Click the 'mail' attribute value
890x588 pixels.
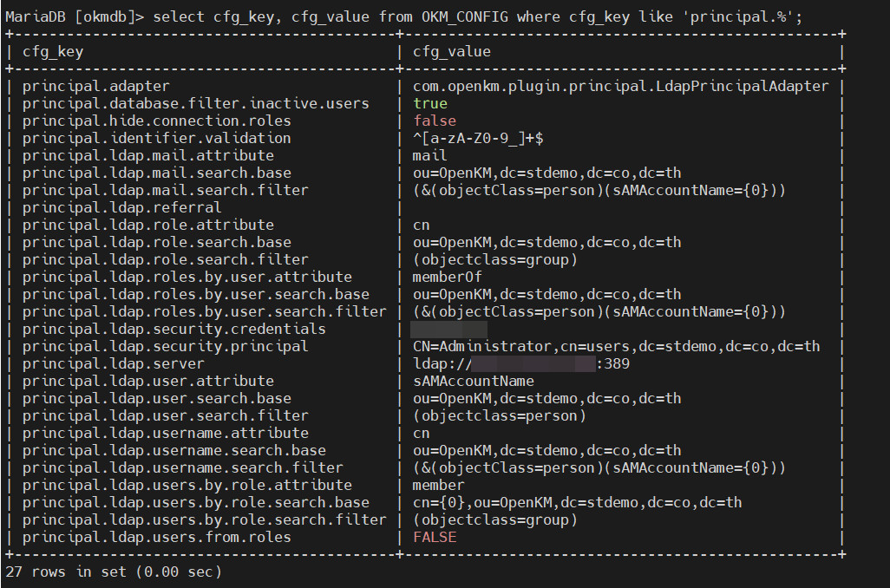(430, 155)
